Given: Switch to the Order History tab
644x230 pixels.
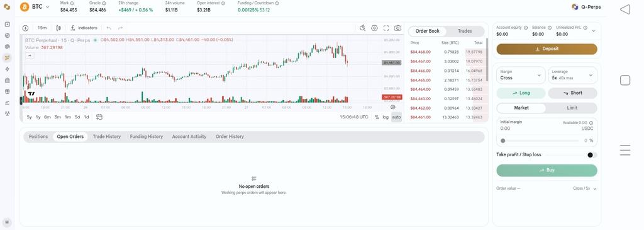Looking at the screenshot, I should [x=230, y=137].
